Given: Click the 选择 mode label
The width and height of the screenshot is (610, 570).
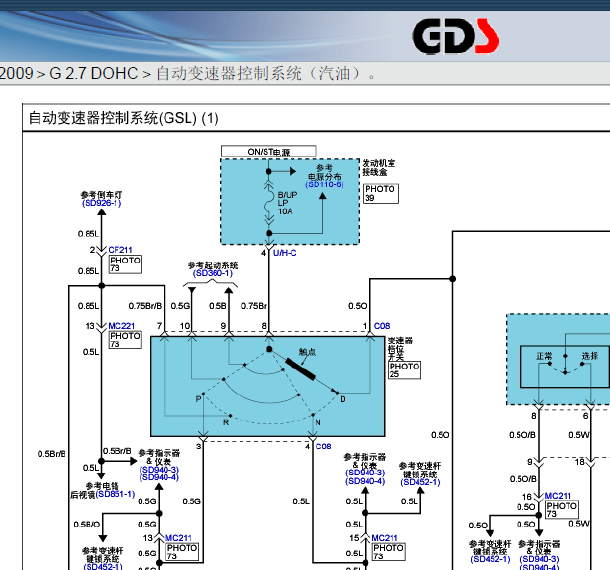Looking at the screenshot, I should (590, 356).
